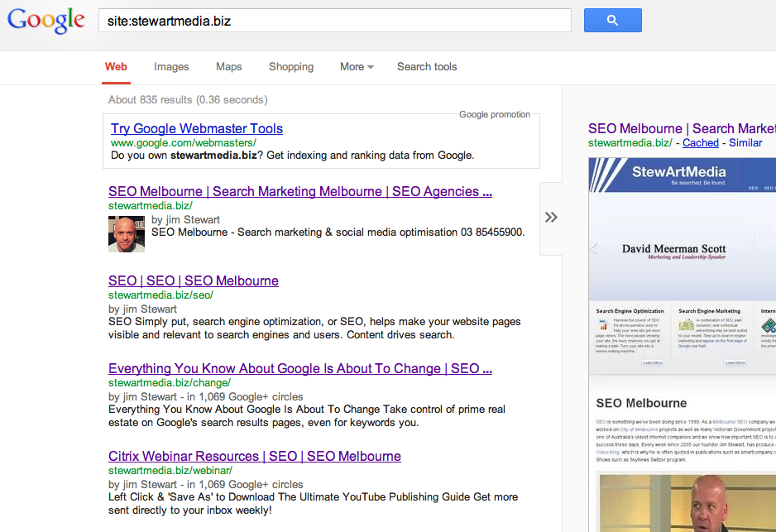Click stewartmedia.biz/ URL in the preview panel
The image size is (776, 532).
point(630,143)
